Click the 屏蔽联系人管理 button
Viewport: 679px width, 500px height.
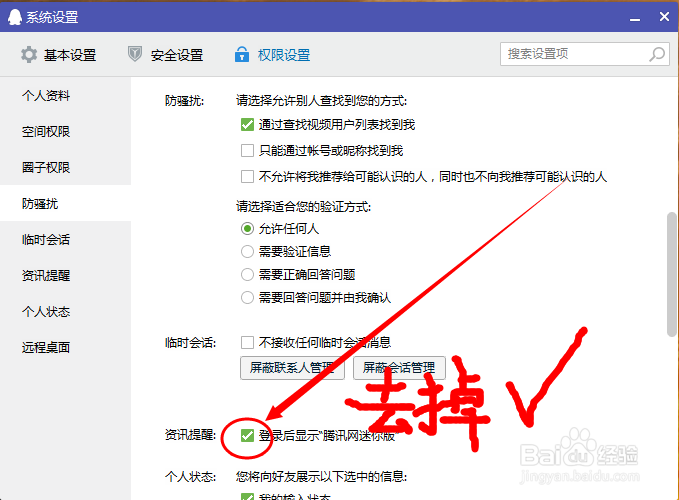coord(292,368)
